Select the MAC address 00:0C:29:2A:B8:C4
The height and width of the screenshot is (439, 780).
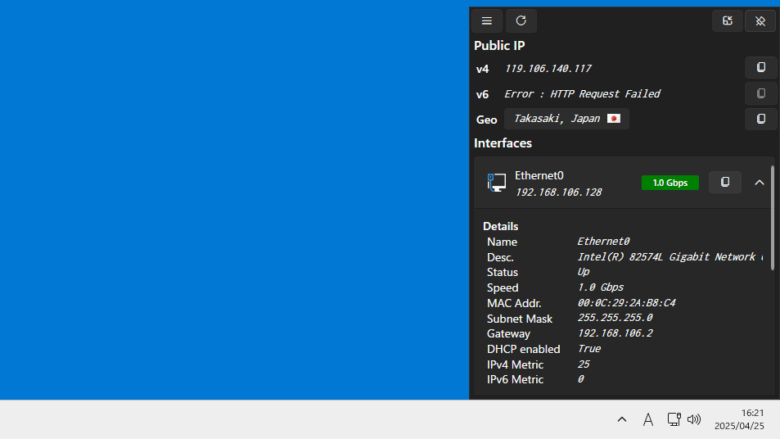click(x=626, y=303)
